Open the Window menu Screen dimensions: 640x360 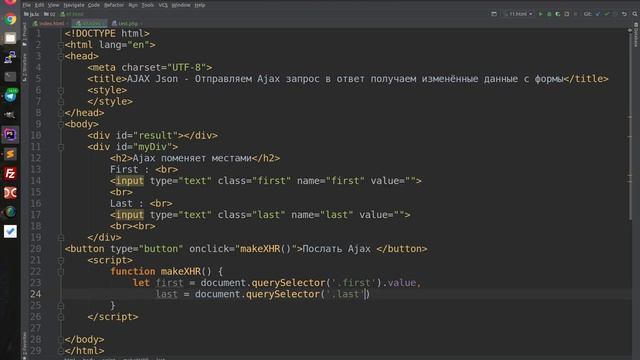click(x=181, y=5)
